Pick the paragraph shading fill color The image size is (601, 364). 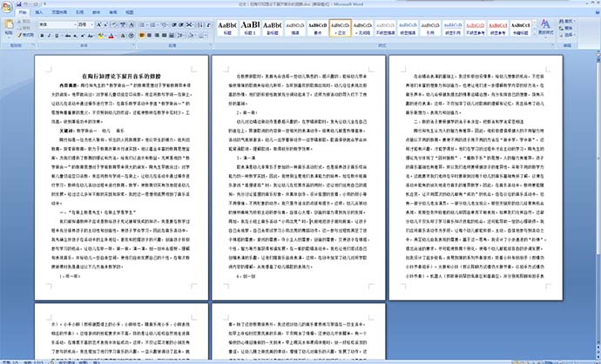(192, 36)
